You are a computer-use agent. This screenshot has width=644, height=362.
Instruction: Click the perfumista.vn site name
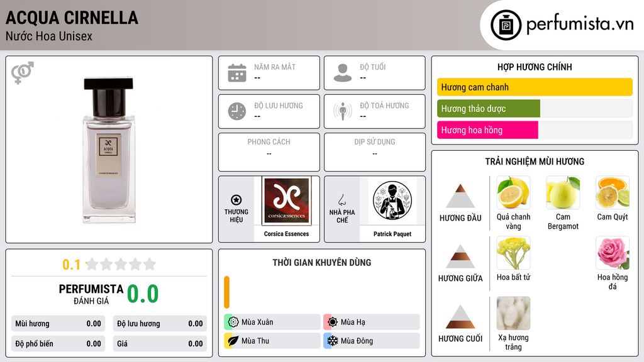point(580,25)
